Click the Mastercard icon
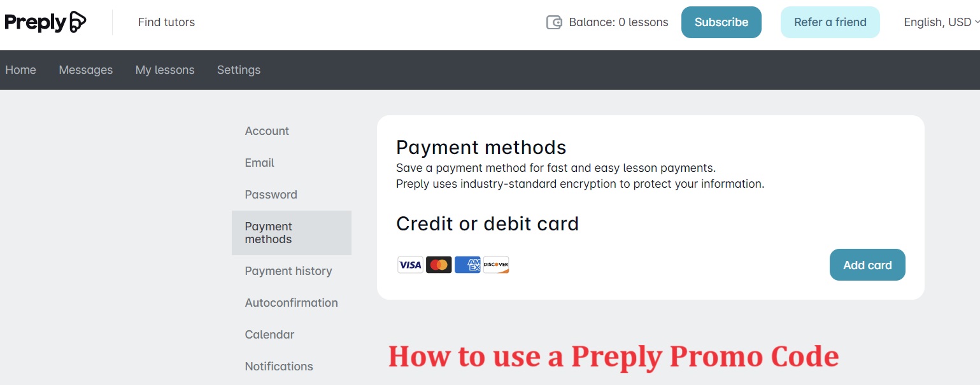Image resolution: width=980 pixels, height=385 pixels. [439, 265]
